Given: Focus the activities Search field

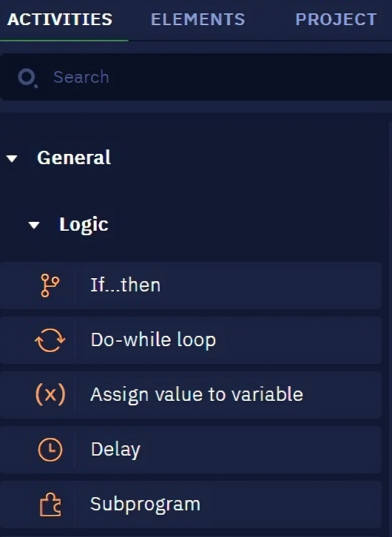Looking at the screenshot, I should [196, 77].
